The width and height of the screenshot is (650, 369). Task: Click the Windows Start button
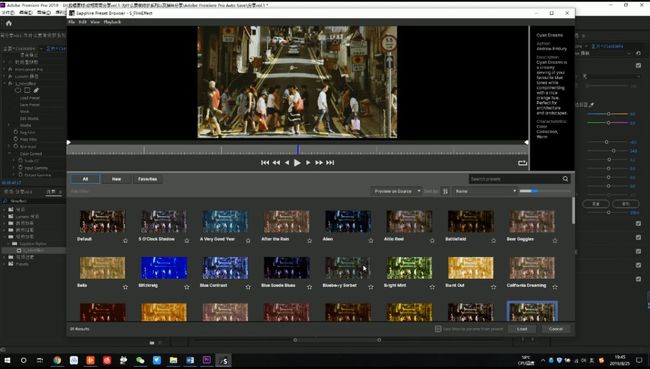click(7, 360)
